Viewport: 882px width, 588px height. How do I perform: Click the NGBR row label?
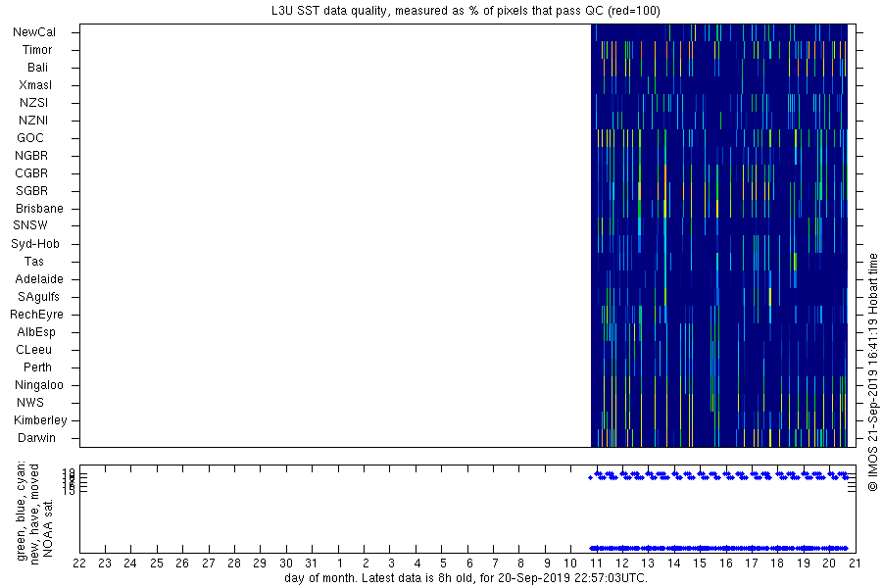(x=31, y=155)
